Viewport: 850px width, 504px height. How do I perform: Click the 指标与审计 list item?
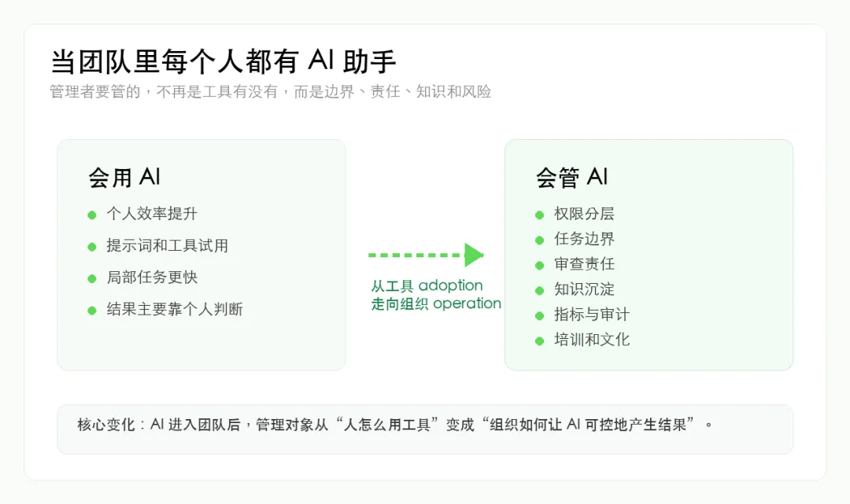pos(592,315)
